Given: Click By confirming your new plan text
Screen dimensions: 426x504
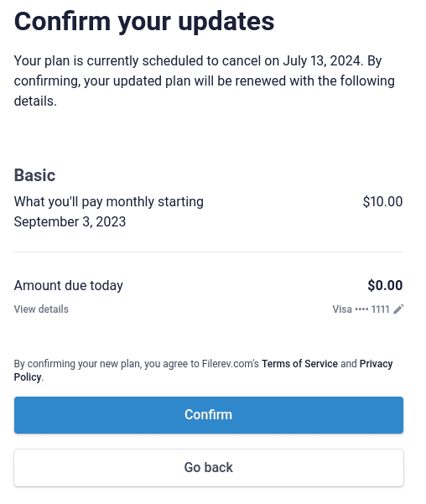Looking at the screenshot, I should 77,364.
